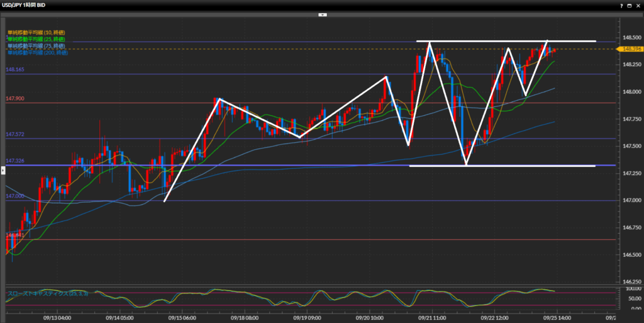Image resolution: width=644 pixels, height=323 pixels.
Task: Select the 25-period moving average label
Action: pos(36,39)
